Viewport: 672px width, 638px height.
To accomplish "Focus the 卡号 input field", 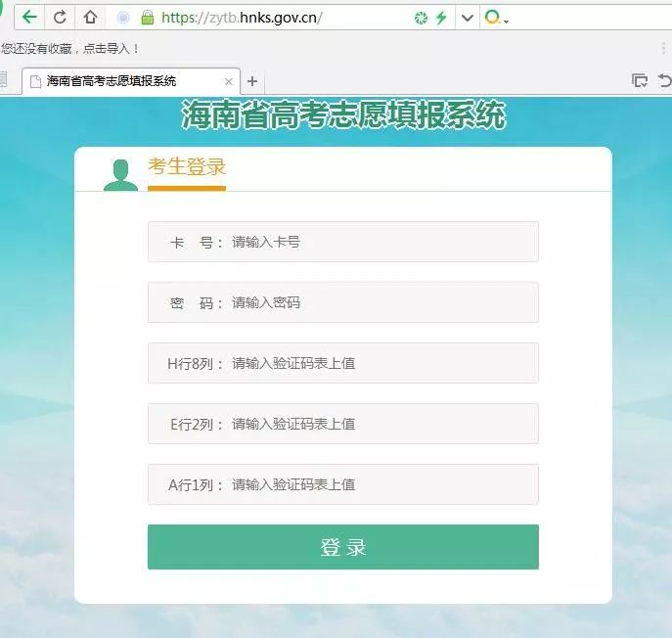I will tap(343, 242).
